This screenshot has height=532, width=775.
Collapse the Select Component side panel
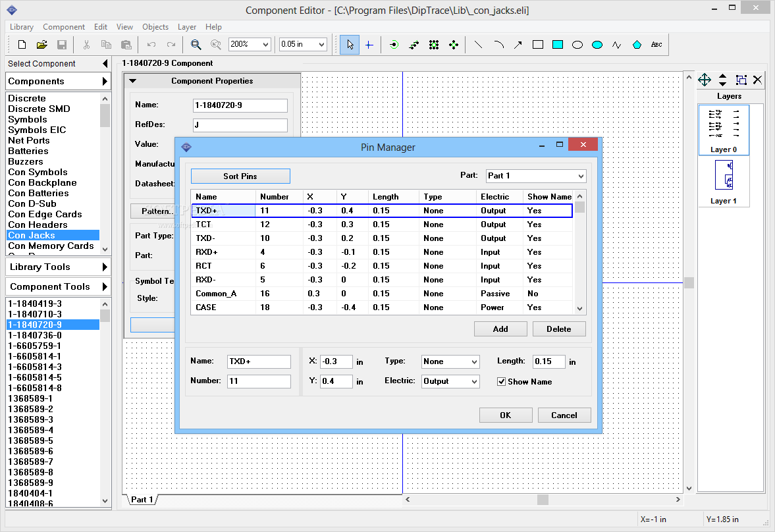[105, 63]
